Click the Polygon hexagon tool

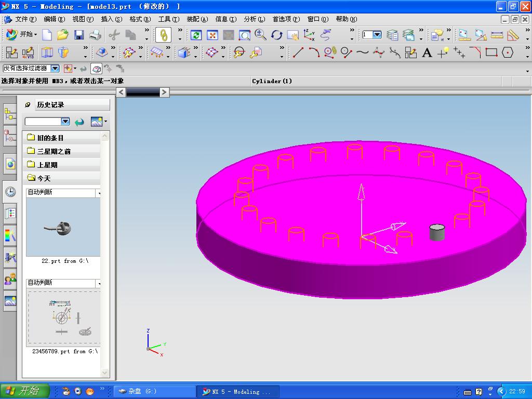tap(508, 52)
